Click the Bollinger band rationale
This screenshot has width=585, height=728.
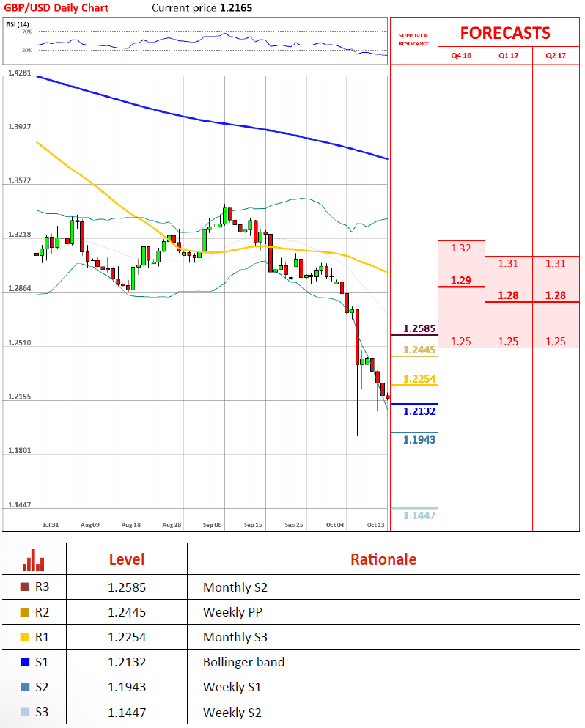pos(243,663)
